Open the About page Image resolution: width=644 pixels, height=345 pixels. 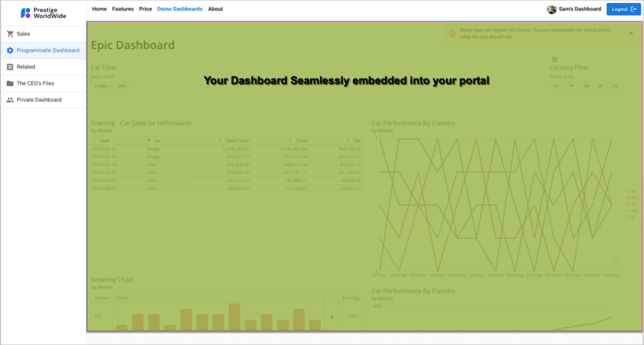[215, 9]
